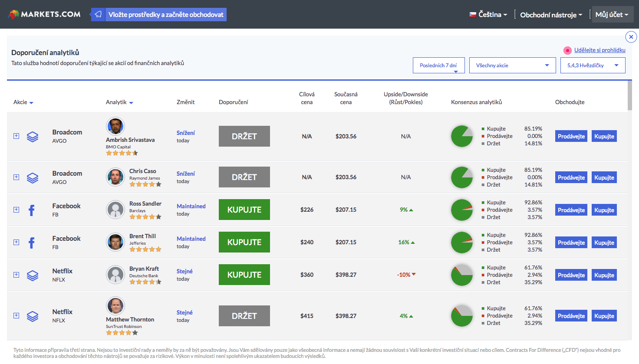Open the Všechny akcie filter dropdown
This screenshot has height=364, width=639.
pos(513,66)
